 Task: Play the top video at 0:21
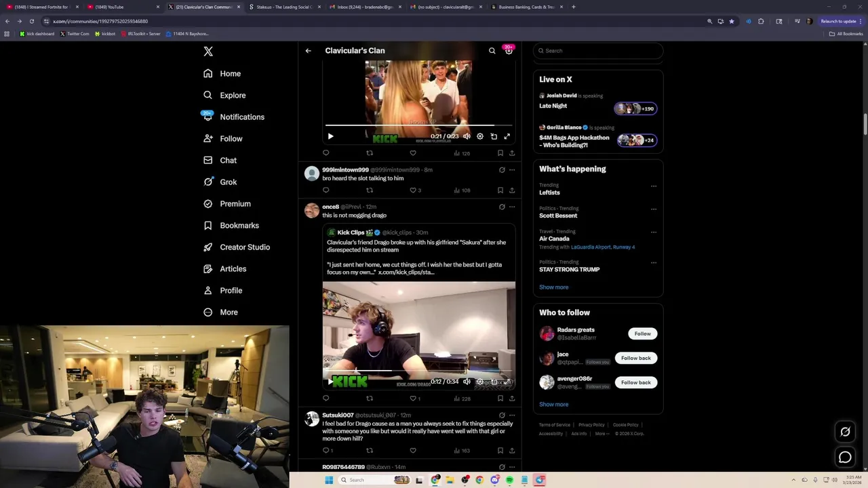tap(330, 136)
